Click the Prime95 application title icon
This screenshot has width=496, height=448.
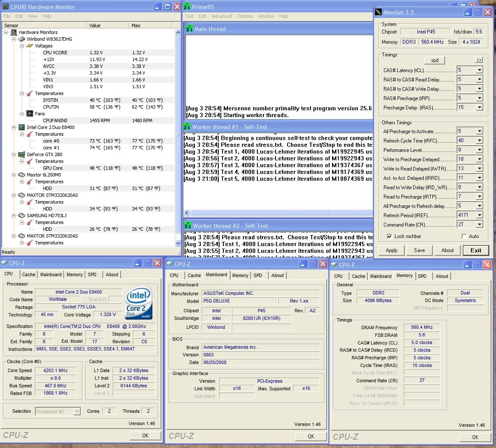click(x=186, y=7)
